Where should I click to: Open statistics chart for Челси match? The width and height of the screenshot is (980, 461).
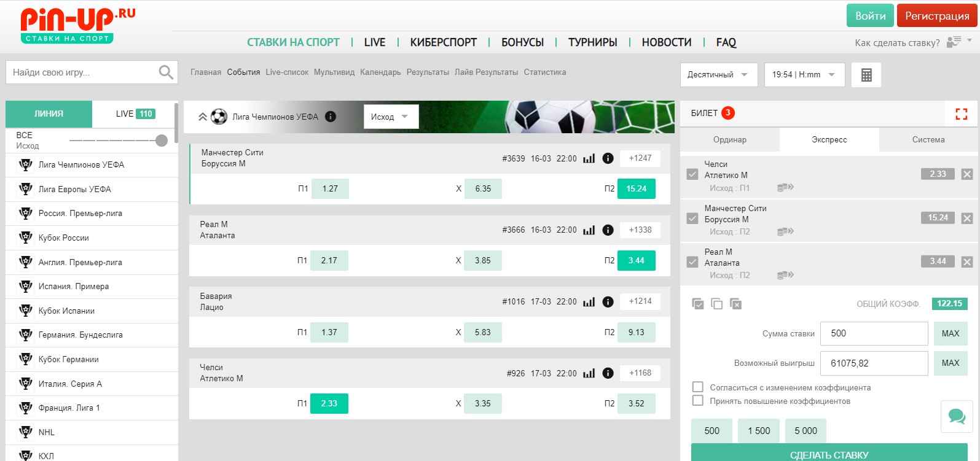click(589, 373)
